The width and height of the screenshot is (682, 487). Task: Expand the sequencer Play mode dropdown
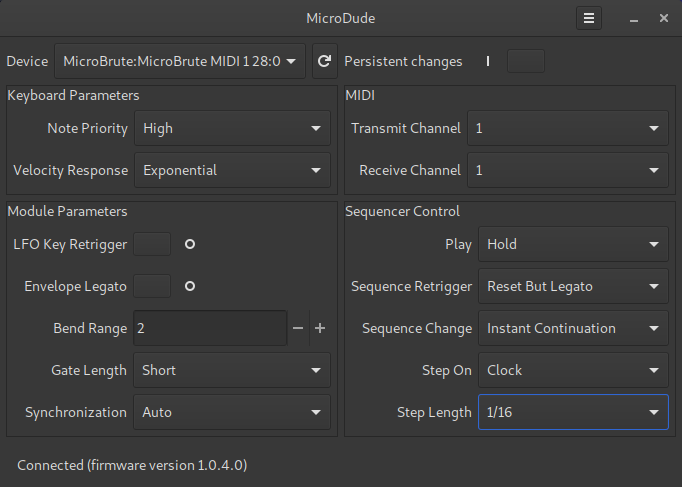tap(573, 244)
